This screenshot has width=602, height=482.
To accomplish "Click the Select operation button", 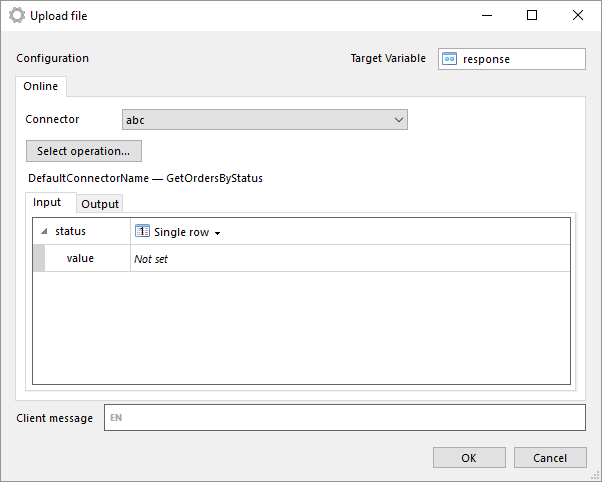I will click(84, 151).
